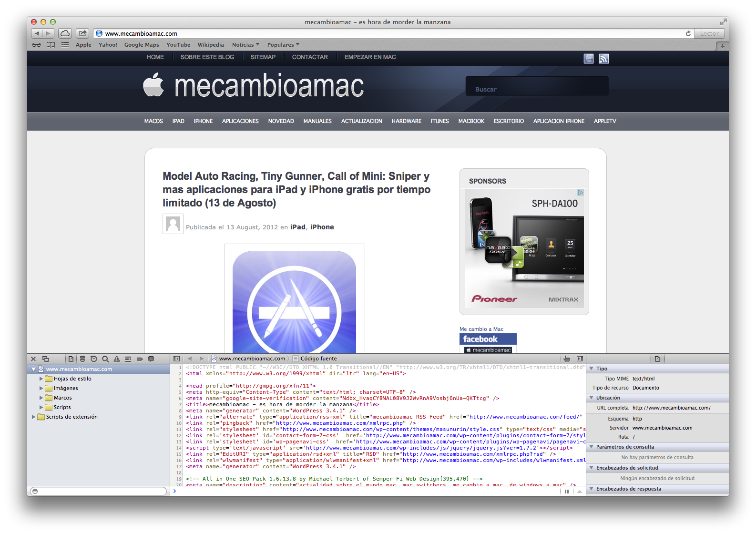Viewport: 756px width, 534px height.
Task: Collapse the www.mecambioamac.com tree root
Action: (34, 369)
